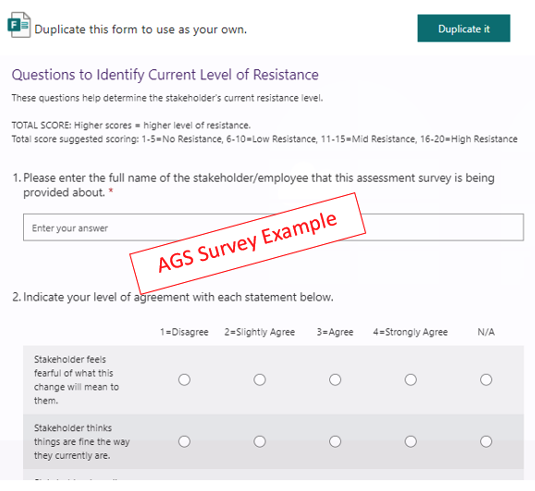
Task: Click the 'Duplicate this form' banner text
Action: (x=141, y=29)
